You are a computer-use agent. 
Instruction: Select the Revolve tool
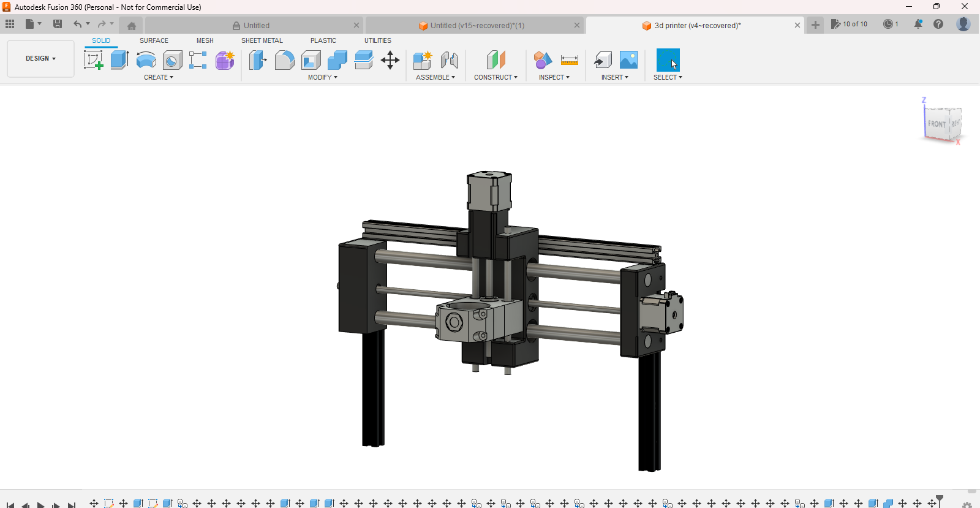pyautogui.click(x=146, y=60)
